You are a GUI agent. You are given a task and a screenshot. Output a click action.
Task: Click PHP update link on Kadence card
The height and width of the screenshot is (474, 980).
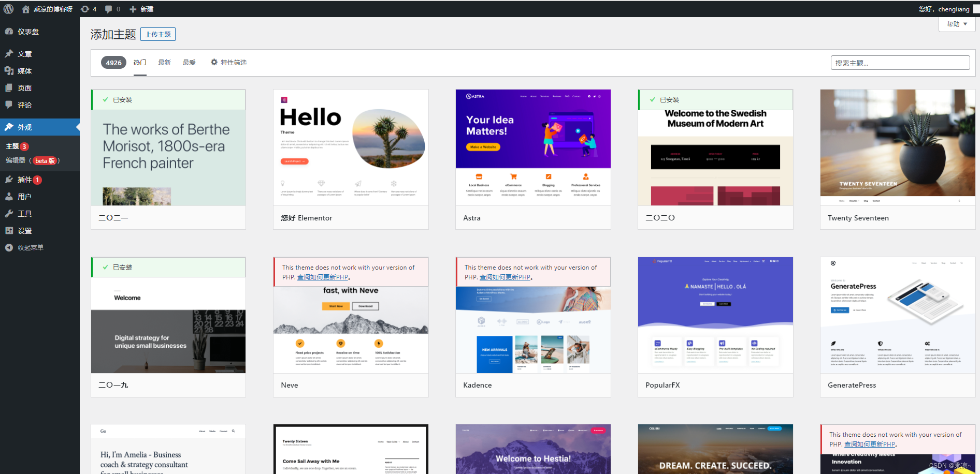(505, 277)
